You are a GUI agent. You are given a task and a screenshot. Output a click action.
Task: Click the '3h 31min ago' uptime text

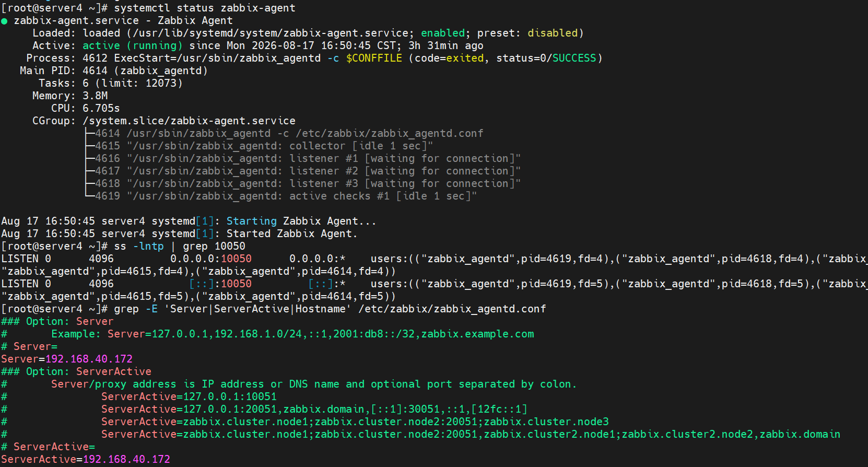pyautogui.click(x=446, y=45)
